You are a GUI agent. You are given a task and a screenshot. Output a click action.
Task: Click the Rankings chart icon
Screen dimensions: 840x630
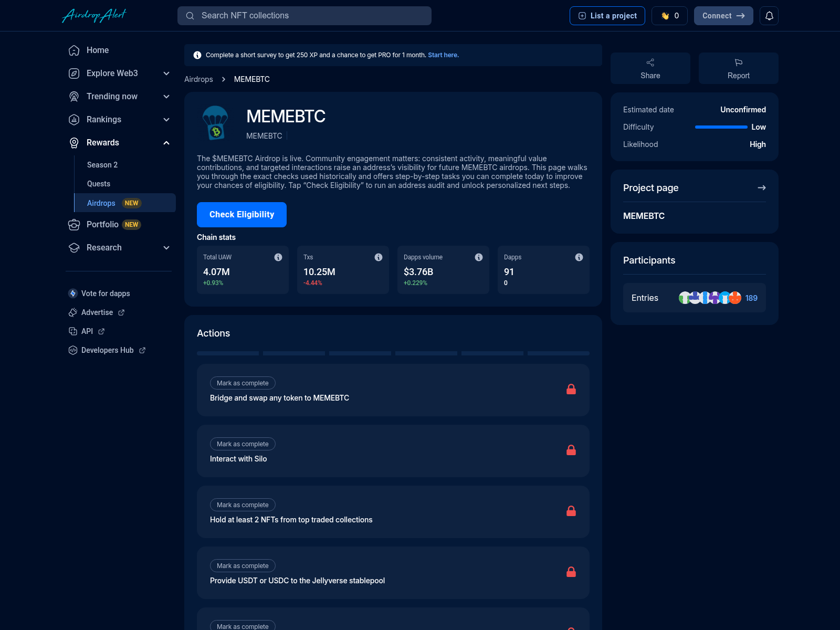pyautogui.click(x=74, y=120)
